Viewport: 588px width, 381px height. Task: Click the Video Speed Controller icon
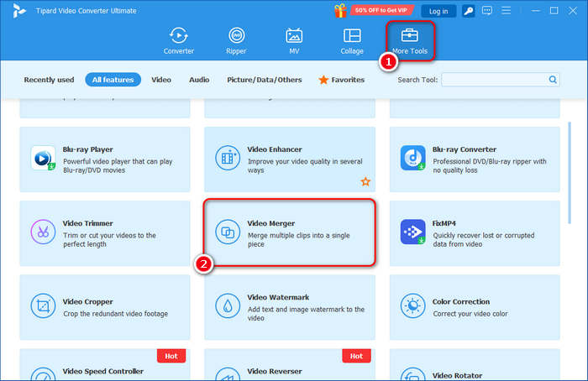[x=43, y=374]
